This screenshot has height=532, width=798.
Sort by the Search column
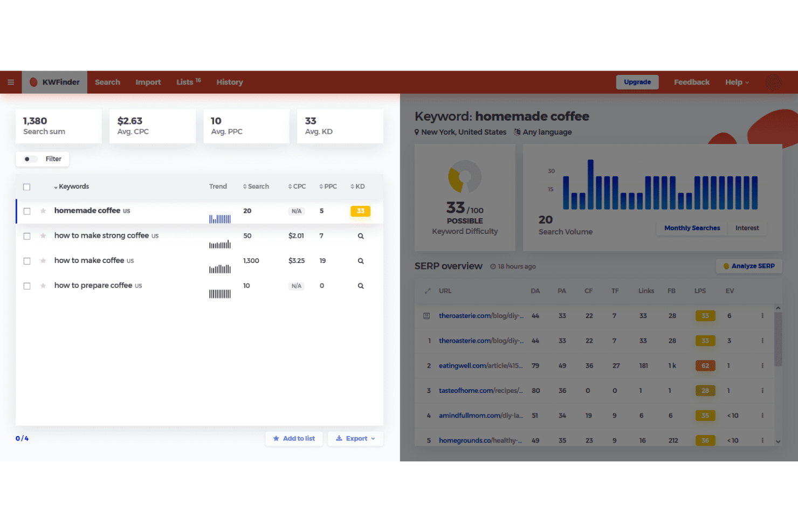point(256,186)
